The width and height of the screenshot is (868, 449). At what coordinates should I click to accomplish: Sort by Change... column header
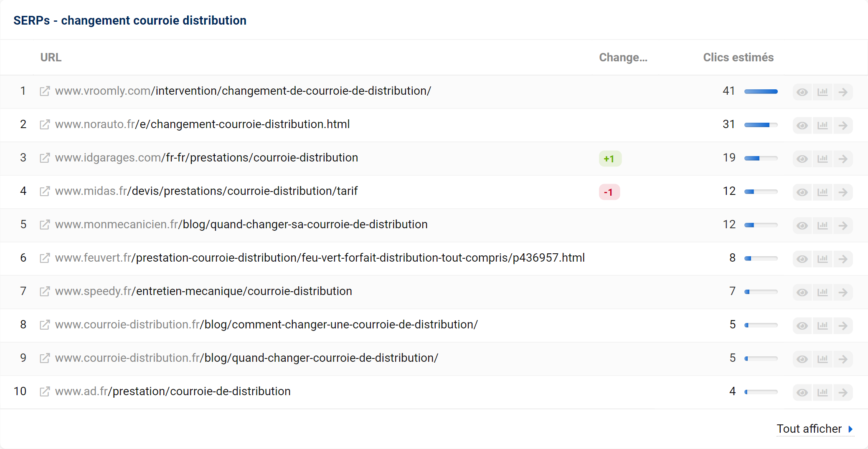point(623,58)
